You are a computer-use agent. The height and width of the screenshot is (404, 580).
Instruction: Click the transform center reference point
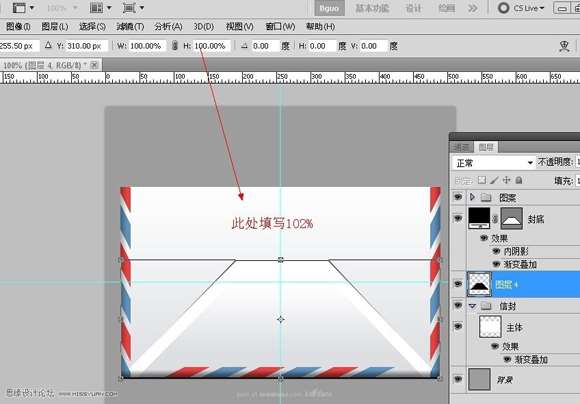280,319
